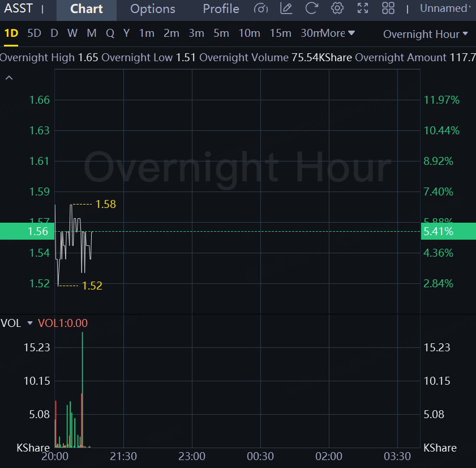Open the Profile tab
Image resolution: width=476 pixels, height=468 pixels.
click(x=221, y=9)
